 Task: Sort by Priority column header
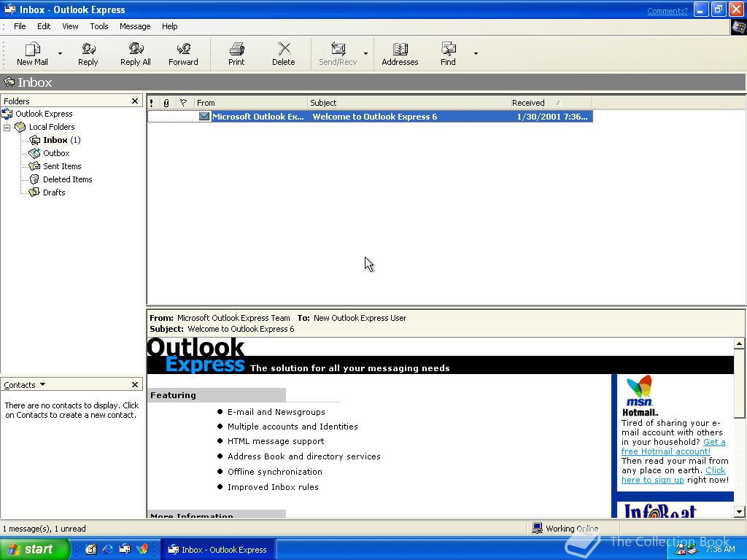click(x=152, y=103)
